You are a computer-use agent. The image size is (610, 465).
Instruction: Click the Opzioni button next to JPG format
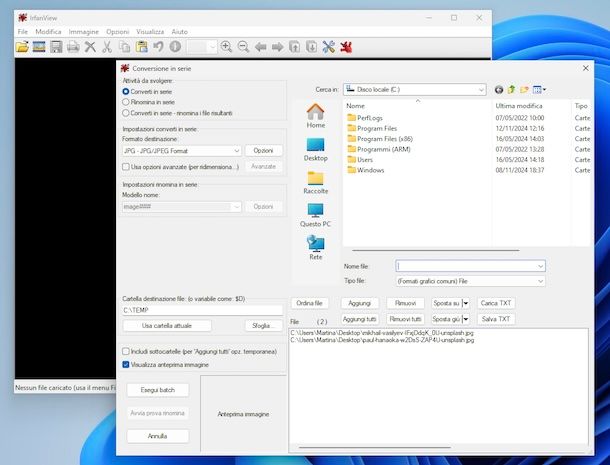click(263, 151)
